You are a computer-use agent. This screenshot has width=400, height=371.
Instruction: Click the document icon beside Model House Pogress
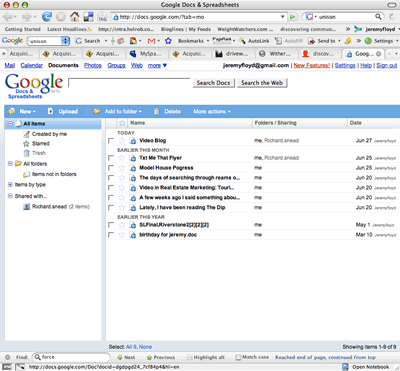[133, 168]
